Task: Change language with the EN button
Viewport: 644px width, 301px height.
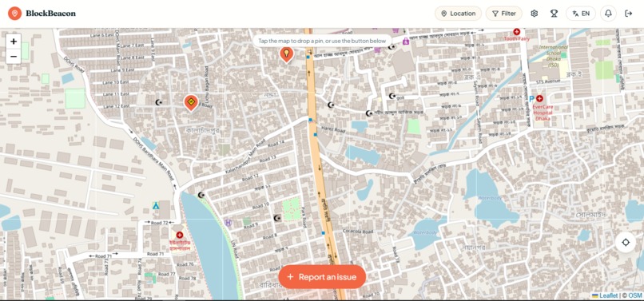Action: tap(581, 14)
